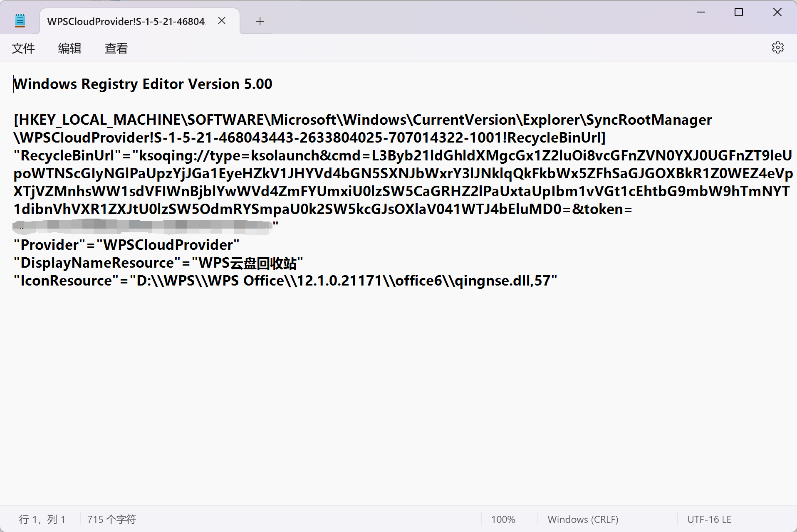Click the 行 1, 列 1 cursor position
Viewport: 797px width, 532px height.
point(42,520)
